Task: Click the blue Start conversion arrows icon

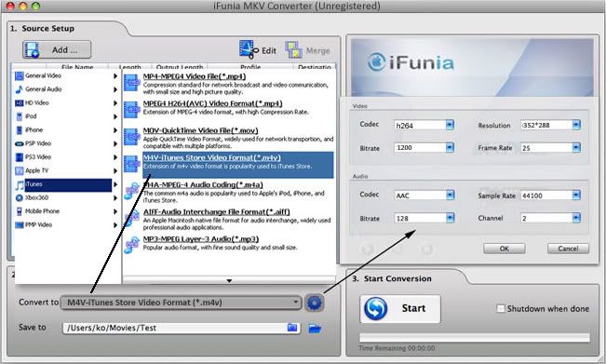Action: click(376, 309)
